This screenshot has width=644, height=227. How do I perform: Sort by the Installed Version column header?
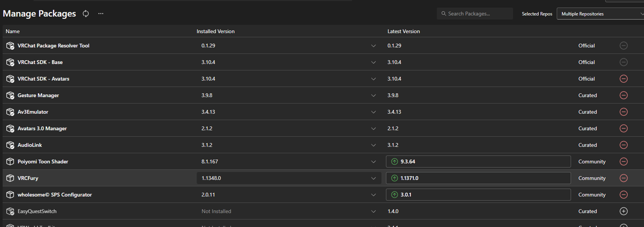(x=216, y=31)
